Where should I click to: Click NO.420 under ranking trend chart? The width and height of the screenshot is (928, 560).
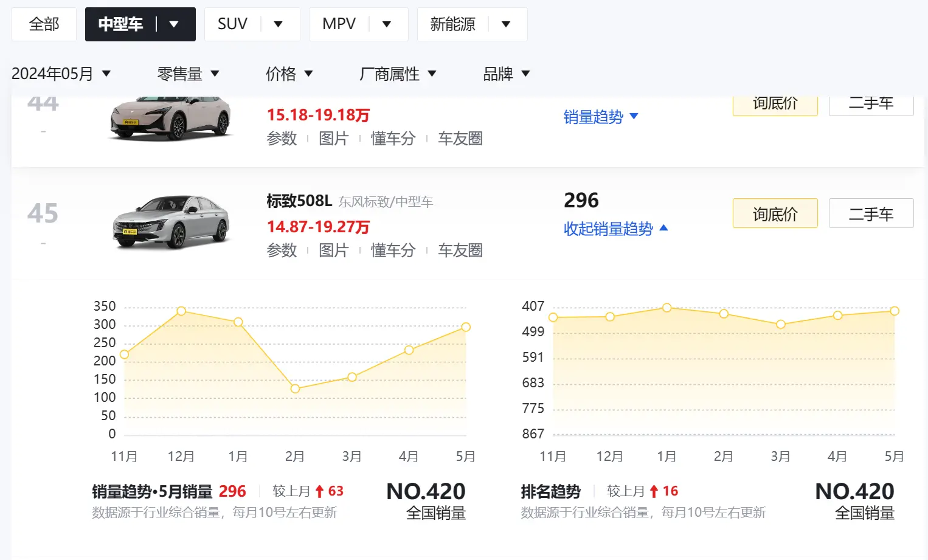[x=854, y=491]
